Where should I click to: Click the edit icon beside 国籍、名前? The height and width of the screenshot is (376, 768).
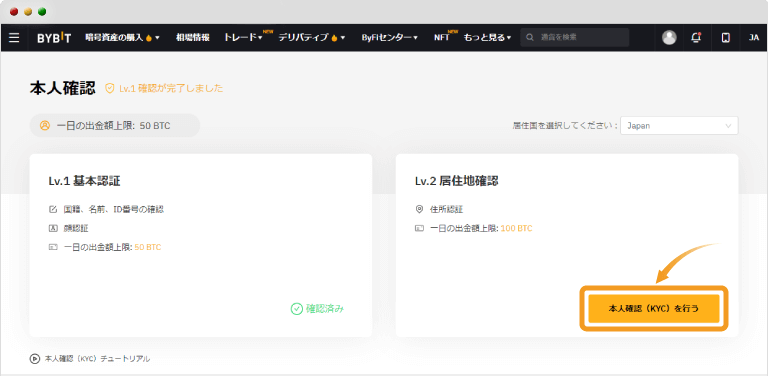tap(53, 209)
